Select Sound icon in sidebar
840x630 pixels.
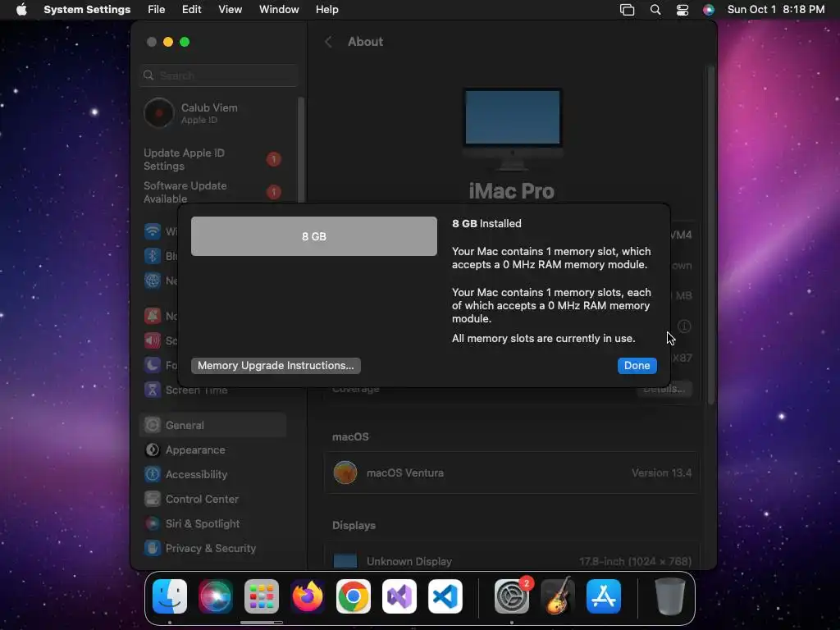152,340
